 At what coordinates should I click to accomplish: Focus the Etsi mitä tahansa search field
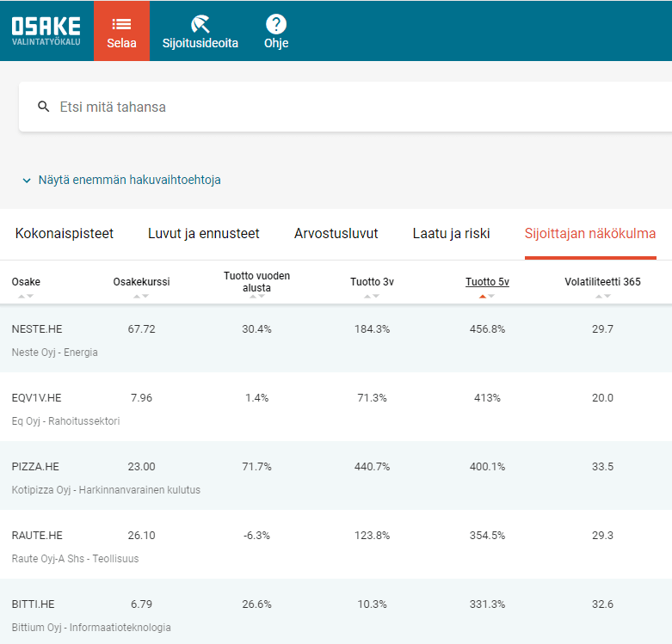(345, 107)
